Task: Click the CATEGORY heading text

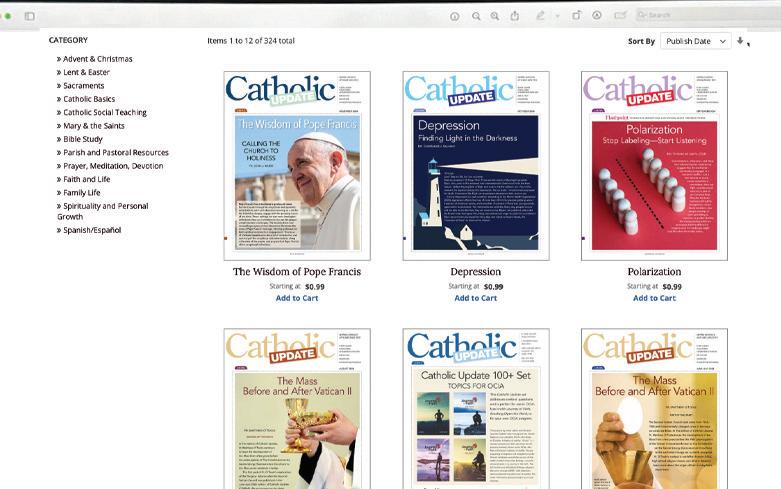Action: click(68, 40)
